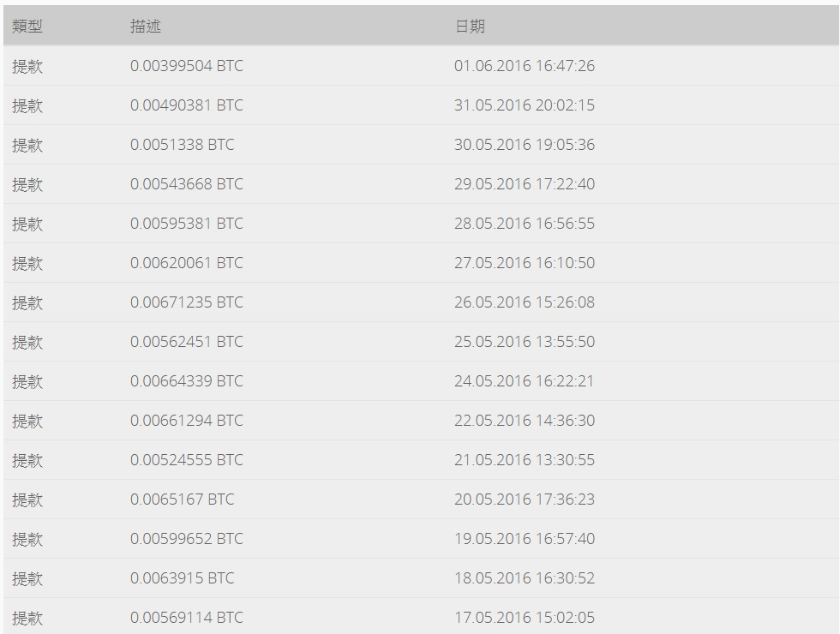Image resolution: width=840 pixels, height=634 pixels.
Task: Click the 類型 column header
Action: click(x=27, y=27)
